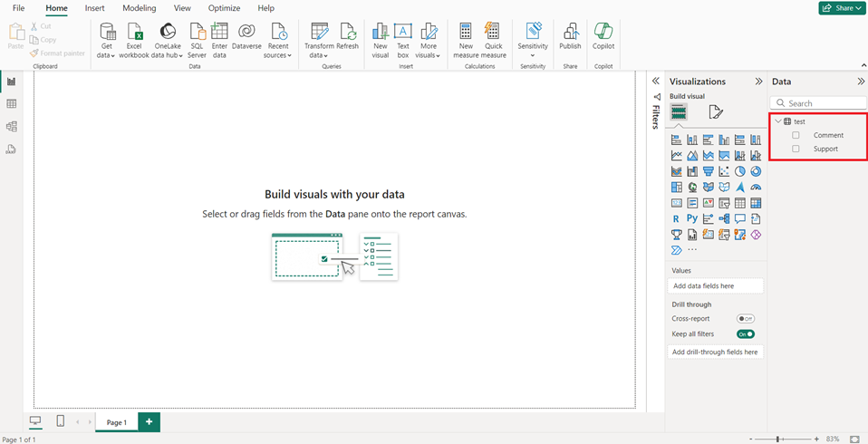
Task: Switch to Table view in left sidebar
Action: (x=12, y=104)
